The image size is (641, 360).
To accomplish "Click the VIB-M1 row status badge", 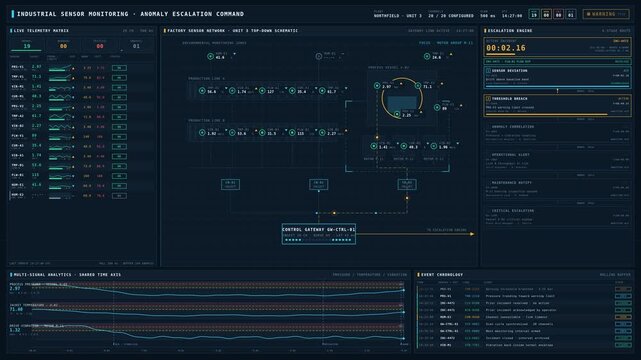I will point(119,87).
